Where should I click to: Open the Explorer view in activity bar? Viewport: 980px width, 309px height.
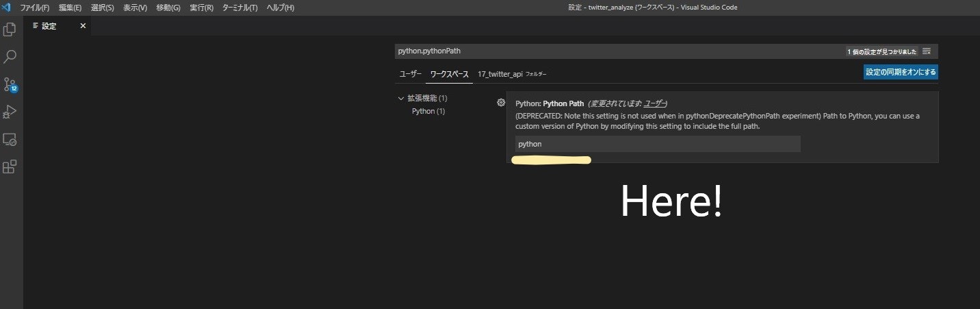point(10,29)
